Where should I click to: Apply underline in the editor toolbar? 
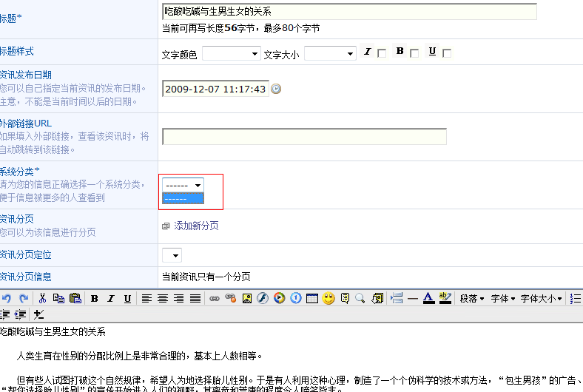pos(127,298)
